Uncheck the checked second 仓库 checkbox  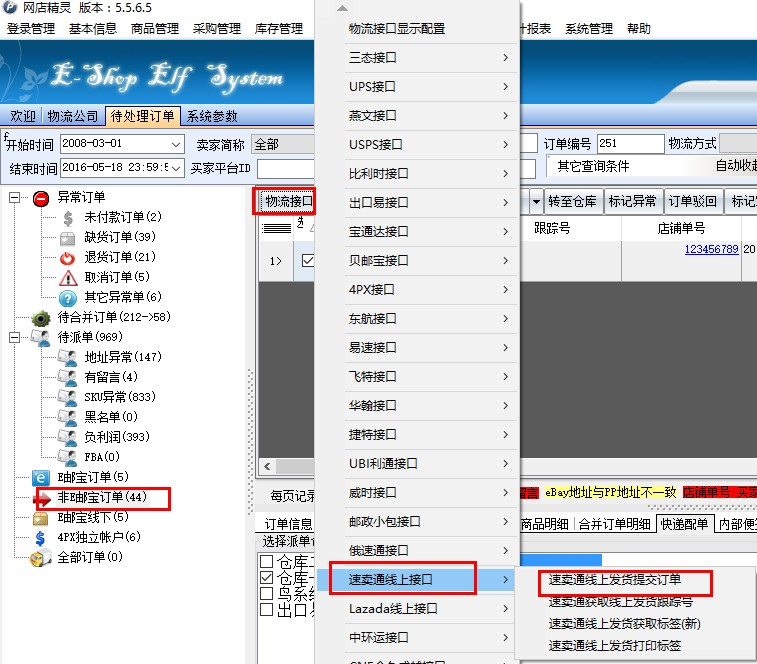point(266,577)
